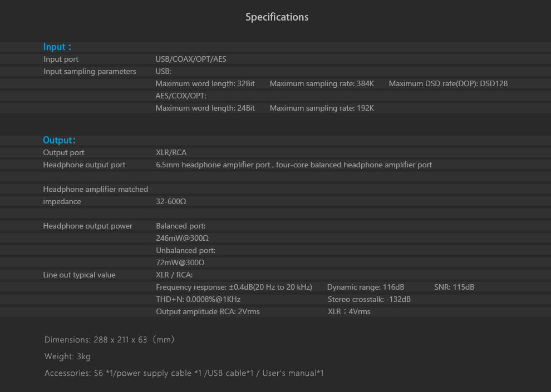Click the Headphone output port label
The image size is (551, 392).
(84, 165)
